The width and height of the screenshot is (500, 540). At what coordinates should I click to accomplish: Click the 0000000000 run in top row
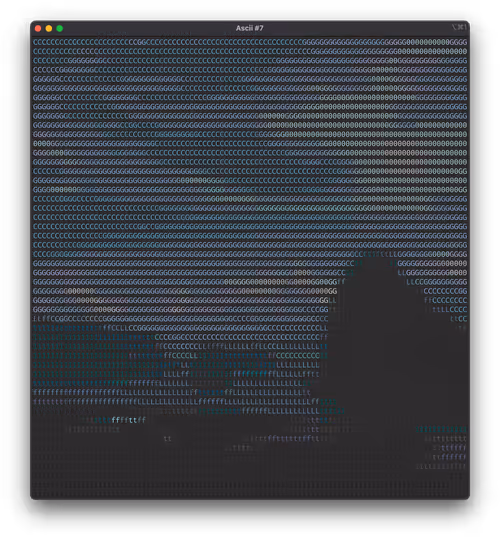428,42
